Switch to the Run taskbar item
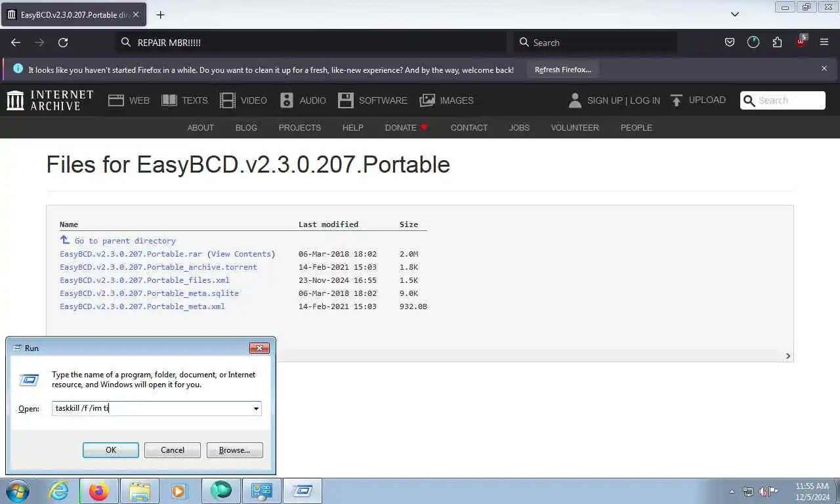Image resolution: width=840 pixels, height=504 pixels. (x=303, y=491)
